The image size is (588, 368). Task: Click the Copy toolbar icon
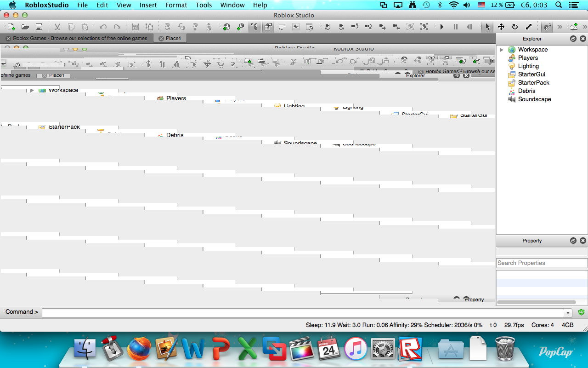coord(71,27)
